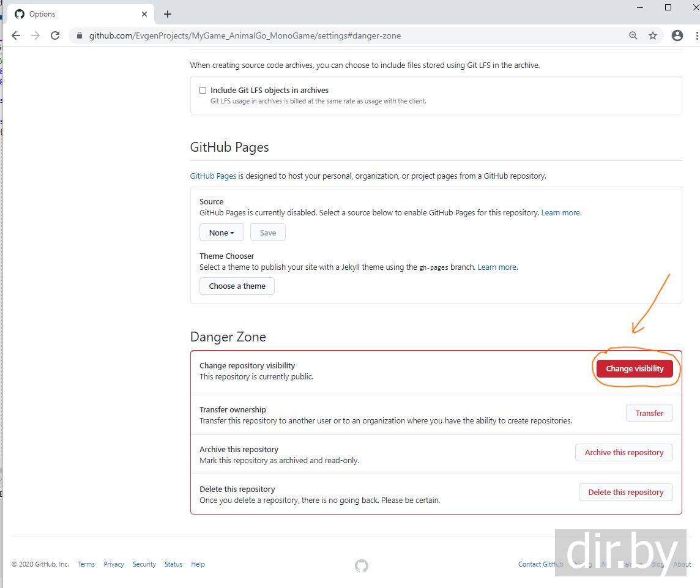Viewport: 700px width, 588px height.
Task: Click the page reload icon
Action: tap(55, 35)
